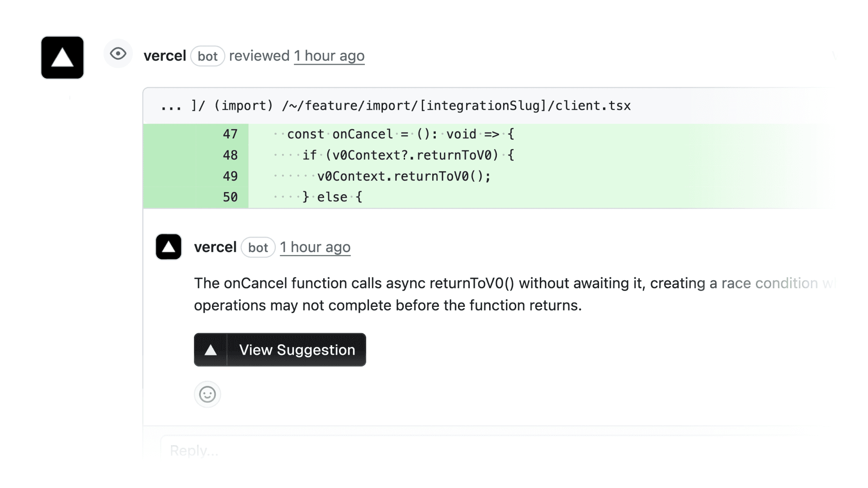Open vercel profile from comment author name
The width and height of the screenshot is (868, 488).
215,247
